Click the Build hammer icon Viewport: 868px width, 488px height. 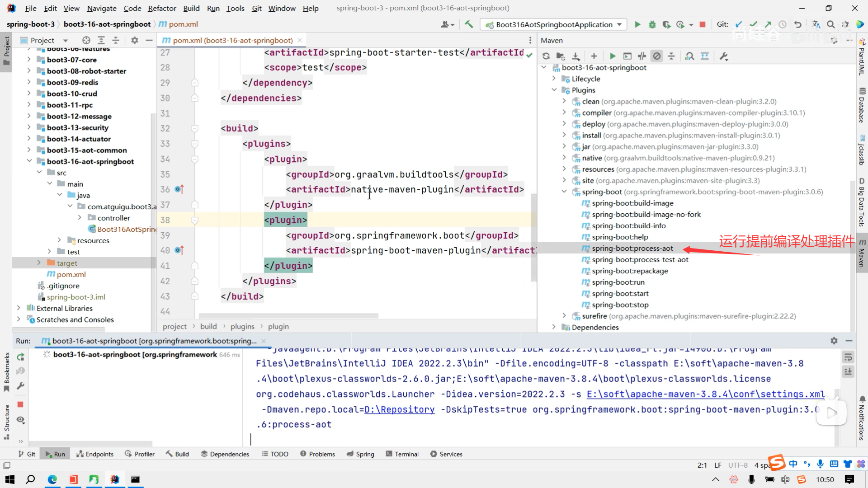469,24
